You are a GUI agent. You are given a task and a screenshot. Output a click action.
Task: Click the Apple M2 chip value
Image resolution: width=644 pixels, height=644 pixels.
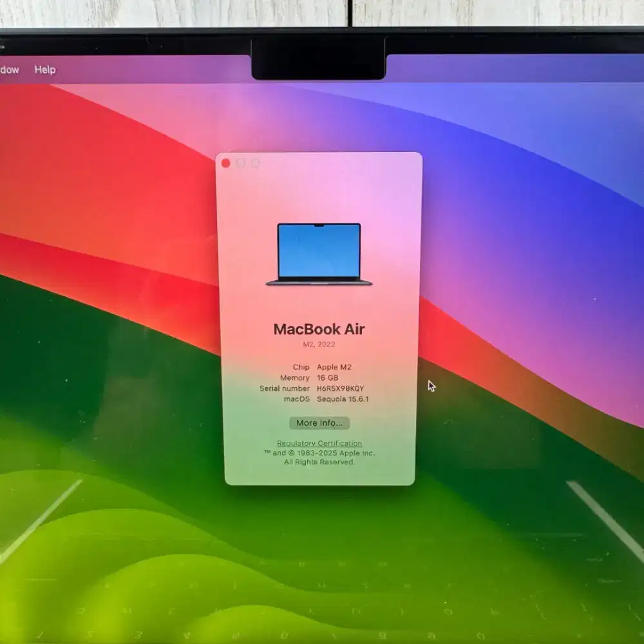(333, 367)
